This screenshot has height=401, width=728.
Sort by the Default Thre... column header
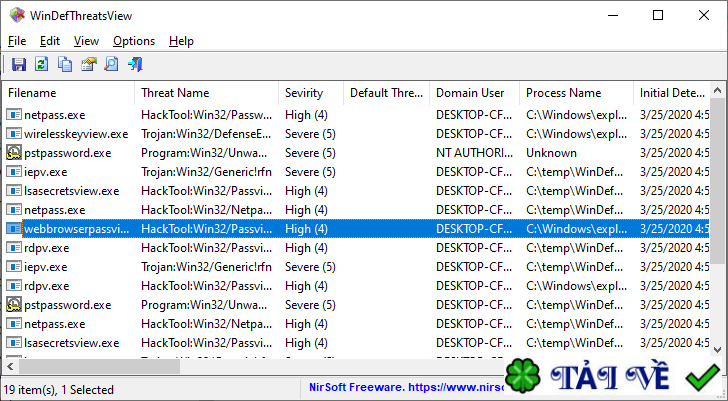tap(387, 93)
